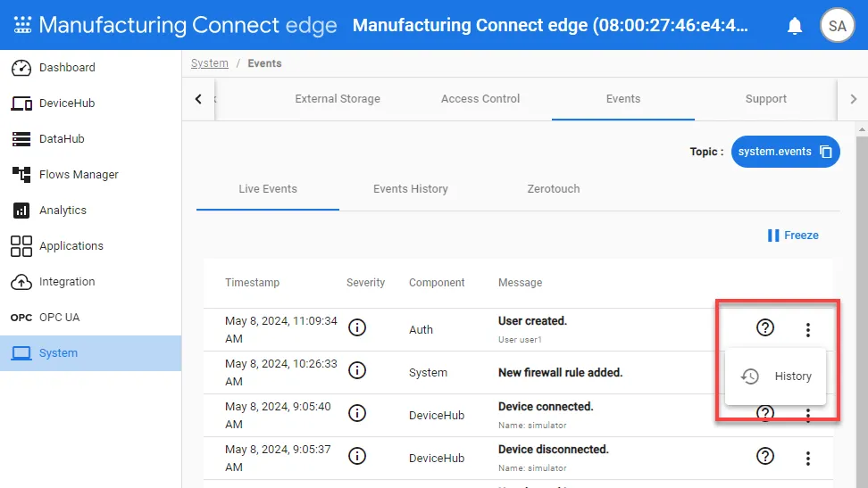Click info severity icon for Device connected event
Viewport: 868px width, 488px height.
pyautogui.click(x=357, y=413)
